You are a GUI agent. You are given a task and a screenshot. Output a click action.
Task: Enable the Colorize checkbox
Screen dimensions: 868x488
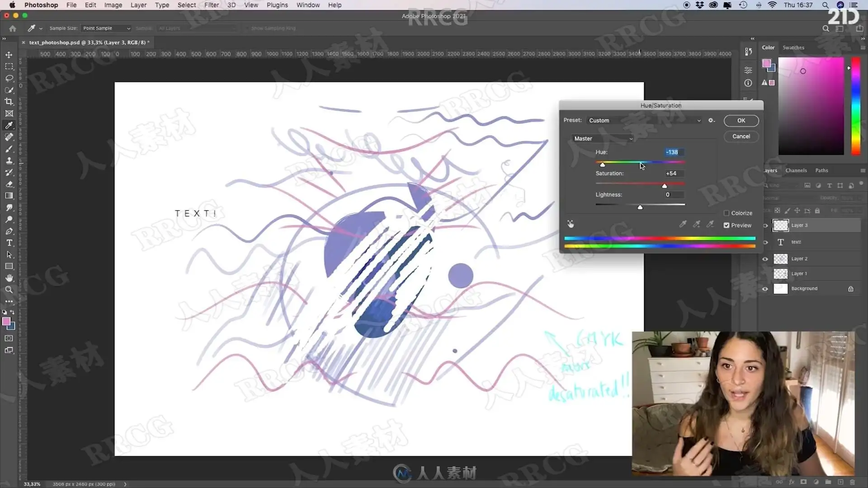pos(726,213)
